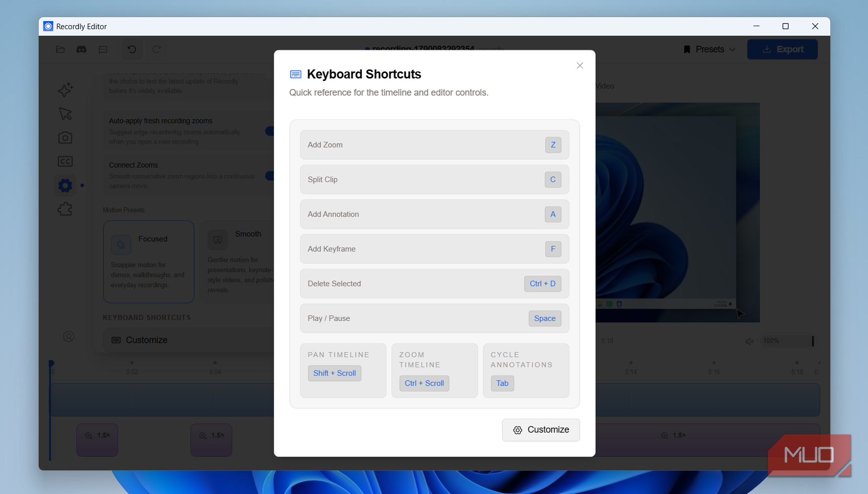Click the Customize button in the dialog

(x=541, y=430)
